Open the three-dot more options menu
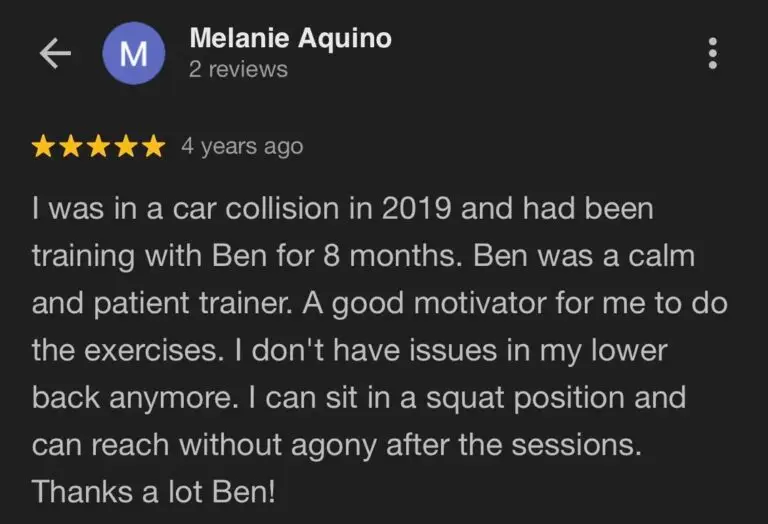The height and width of the screenshot is (524, 768). (712, 53)
